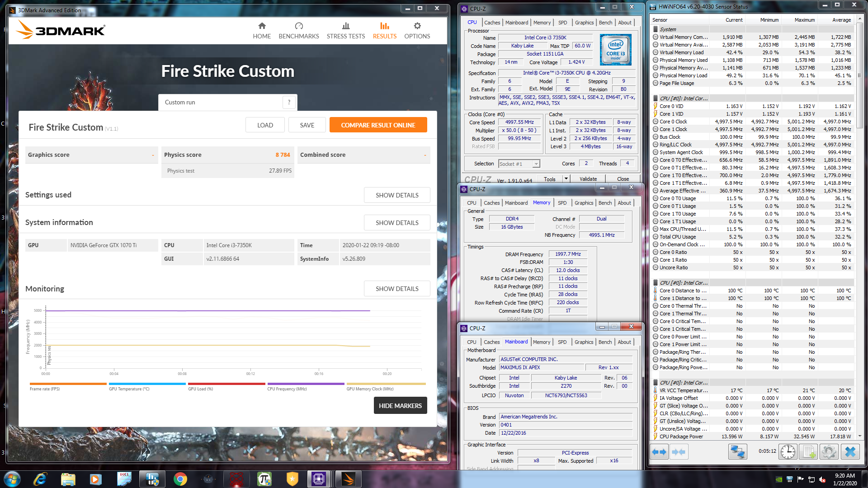Select Uncore Ratio sensor row
This screenshot has height=488, width=868.
753,268
